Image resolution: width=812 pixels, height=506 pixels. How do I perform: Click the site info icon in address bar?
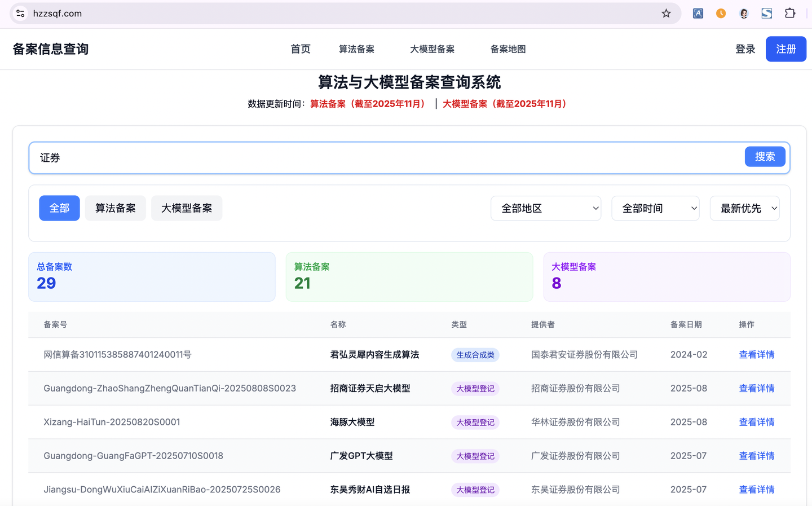click(20, 14)
